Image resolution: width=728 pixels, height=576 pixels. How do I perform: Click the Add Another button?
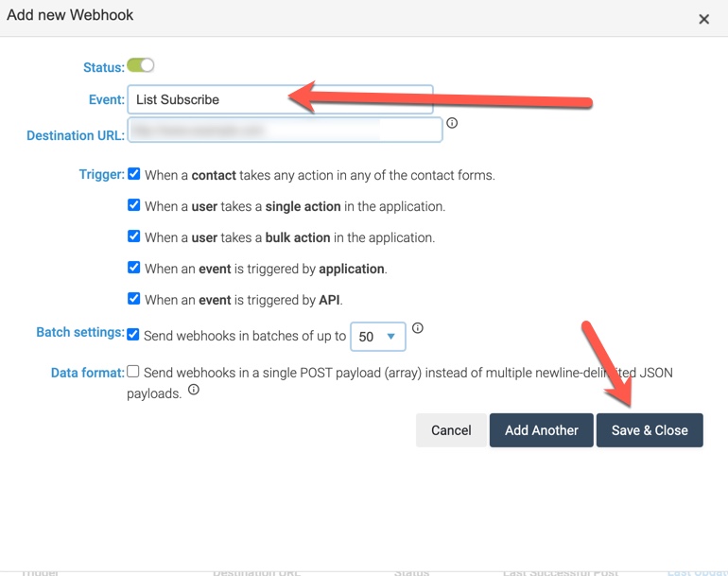tap(542, 430)
